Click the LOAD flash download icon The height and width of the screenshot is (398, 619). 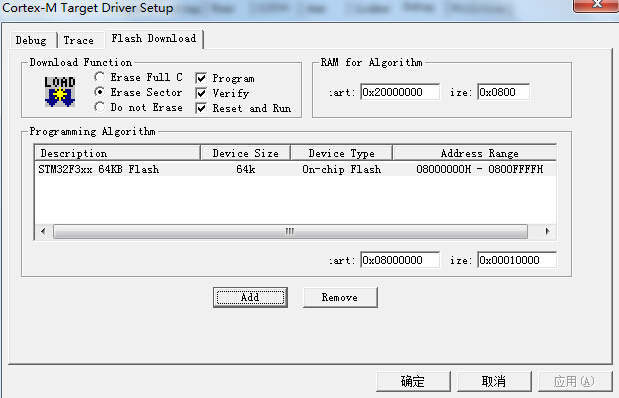[60, 92]
